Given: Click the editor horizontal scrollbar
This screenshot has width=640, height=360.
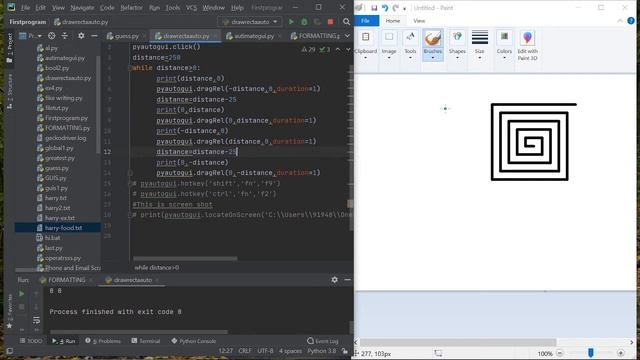Looking at the screenshot, I should pos(185,258).
